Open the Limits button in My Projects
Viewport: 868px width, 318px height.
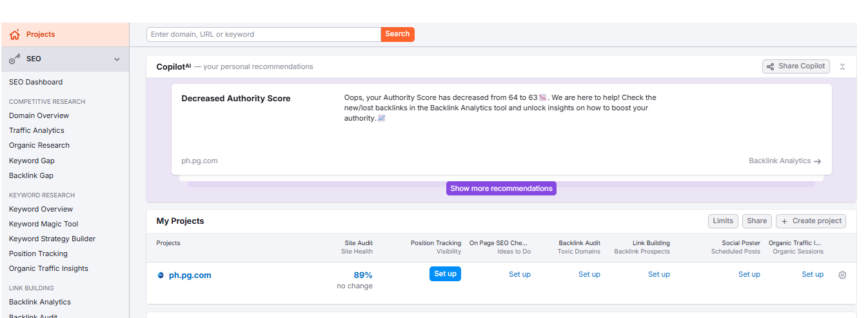[723, 221]
